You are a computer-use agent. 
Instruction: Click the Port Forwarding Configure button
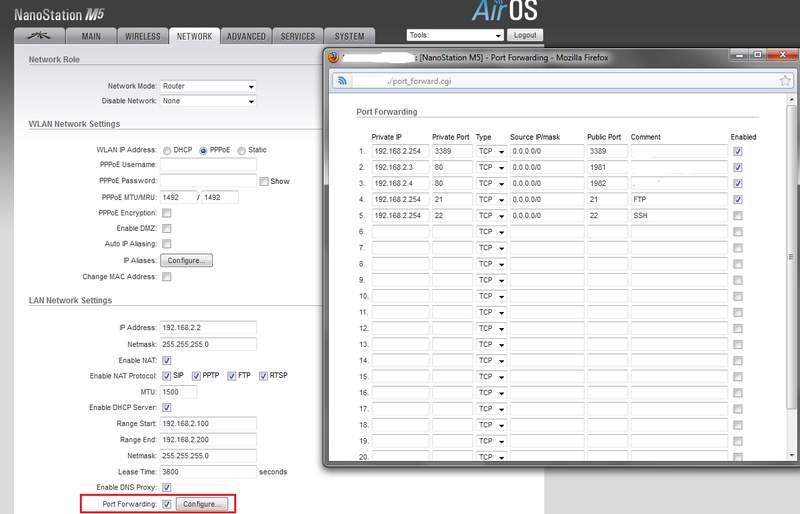[202, 504]
